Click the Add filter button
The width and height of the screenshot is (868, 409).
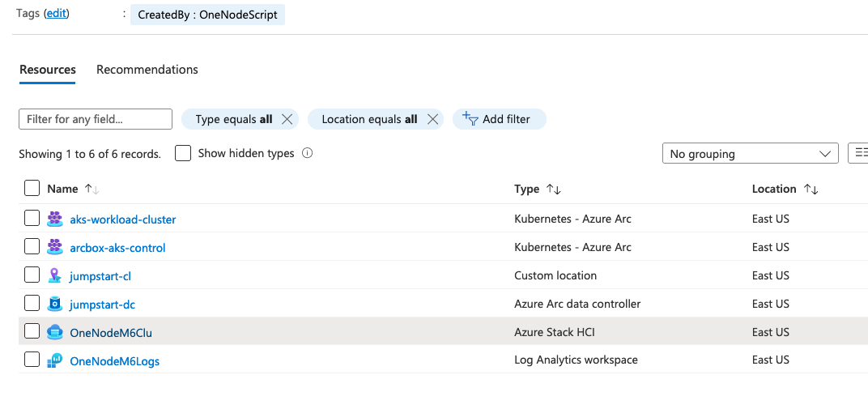[x=500, y=119]
